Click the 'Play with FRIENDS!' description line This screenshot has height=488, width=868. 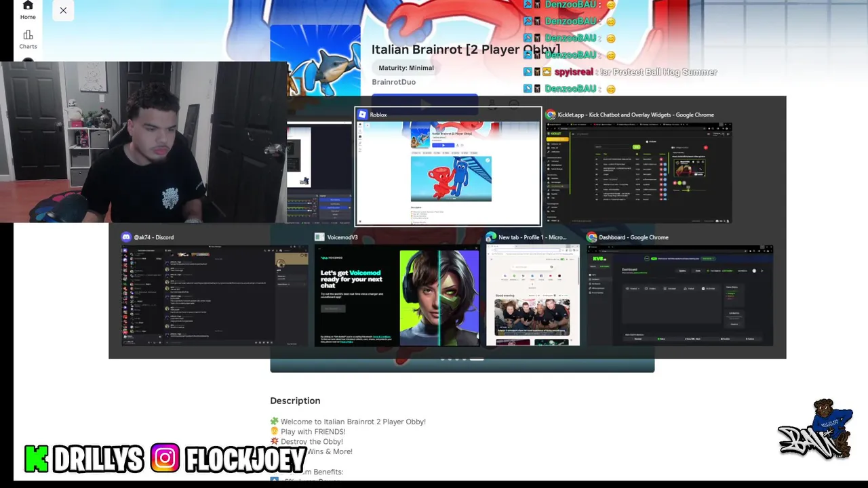pos(313,432)
